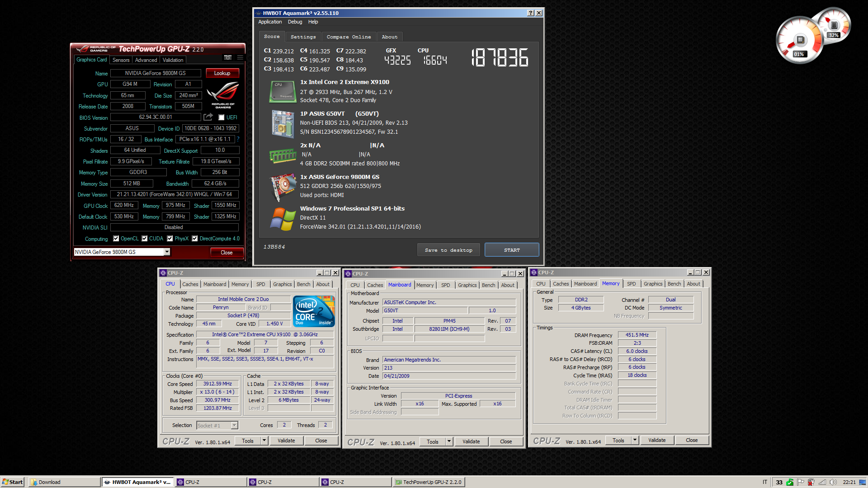The image size is (868, 488).
Task: Click the DRAM Frequency 451.5 MHz value
Action: point(637,335)
